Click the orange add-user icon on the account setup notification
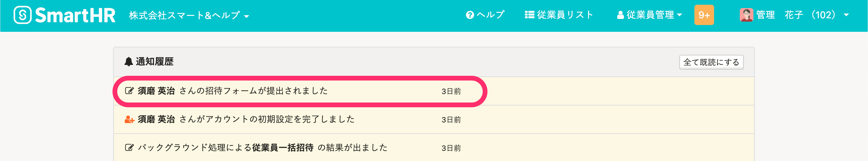 pos(129,119)
